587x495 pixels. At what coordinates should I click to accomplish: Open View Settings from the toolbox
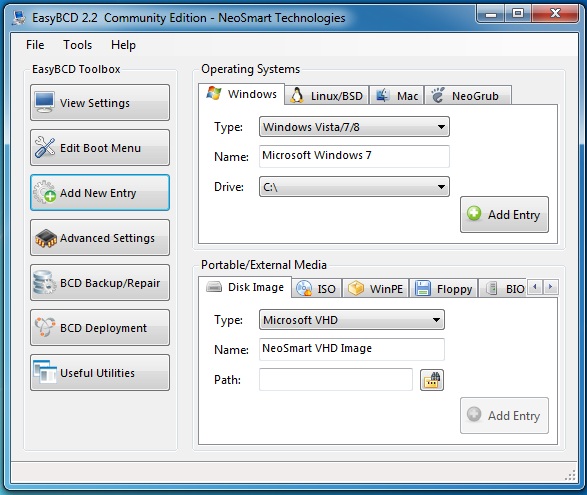click(x=100, y=103)
